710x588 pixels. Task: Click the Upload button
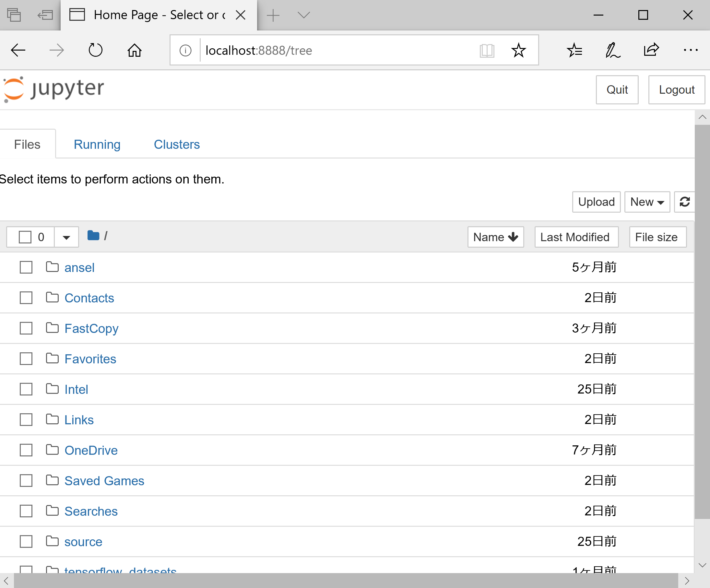[x=597, y=202]
